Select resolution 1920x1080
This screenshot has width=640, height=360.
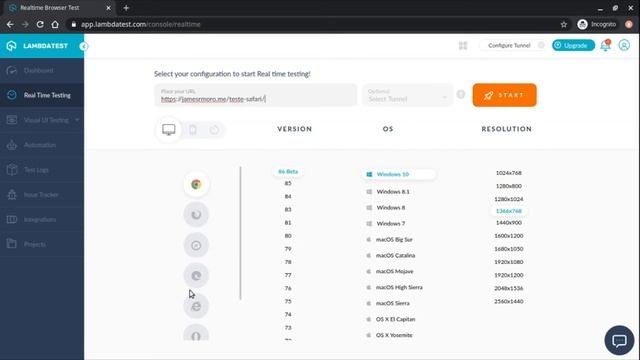[509, 262]
